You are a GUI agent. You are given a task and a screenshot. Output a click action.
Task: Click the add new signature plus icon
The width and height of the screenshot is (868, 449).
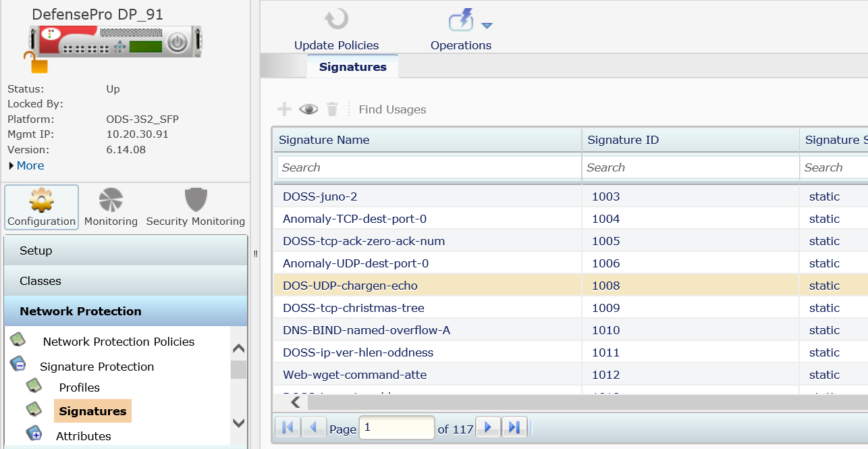[x=284, y=109]
